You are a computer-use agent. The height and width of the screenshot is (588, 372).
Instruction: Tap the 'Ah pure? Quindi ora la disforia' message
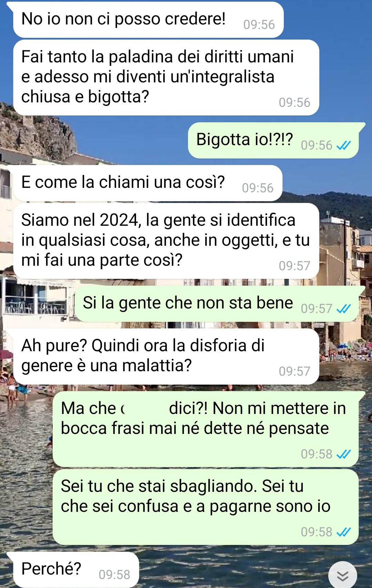point(166,356)
